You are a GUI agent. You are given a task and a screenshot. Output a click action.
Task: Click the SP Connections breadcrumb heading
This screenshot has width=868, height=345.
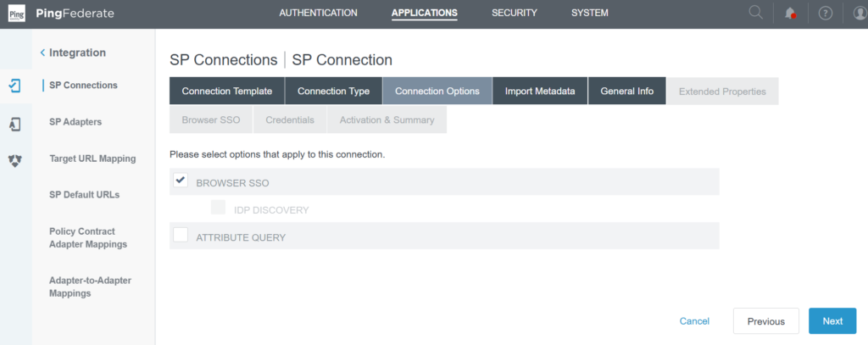224,60
